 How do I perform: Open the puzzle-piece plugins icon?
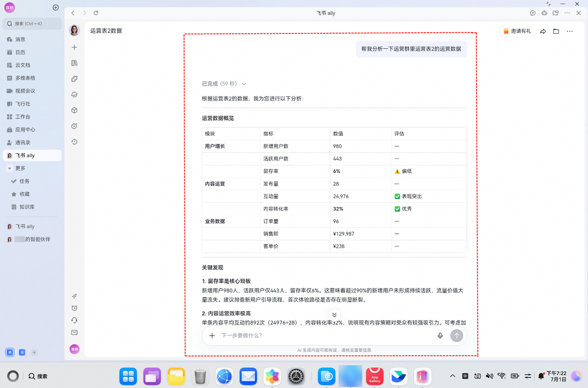(74, 79)
